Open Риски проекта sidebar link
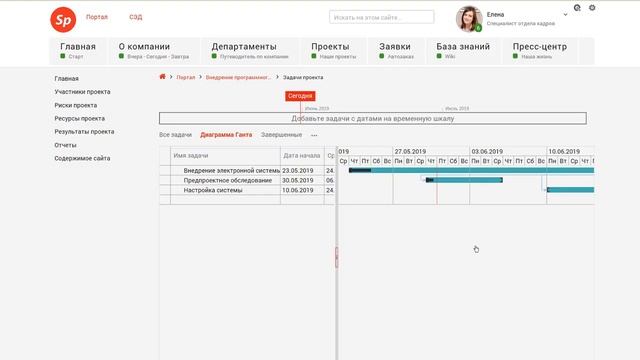640x360 pixels. (76, 105)
